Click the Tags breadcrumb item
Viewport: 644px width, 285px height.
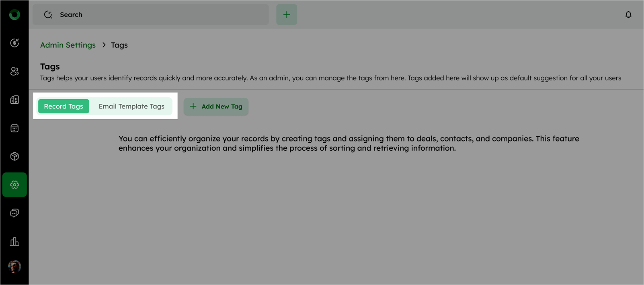(119, 45)
